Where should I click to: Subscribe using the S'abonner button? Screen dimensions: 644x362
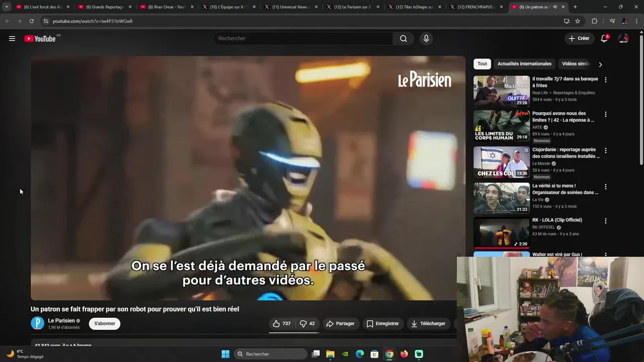105,324
